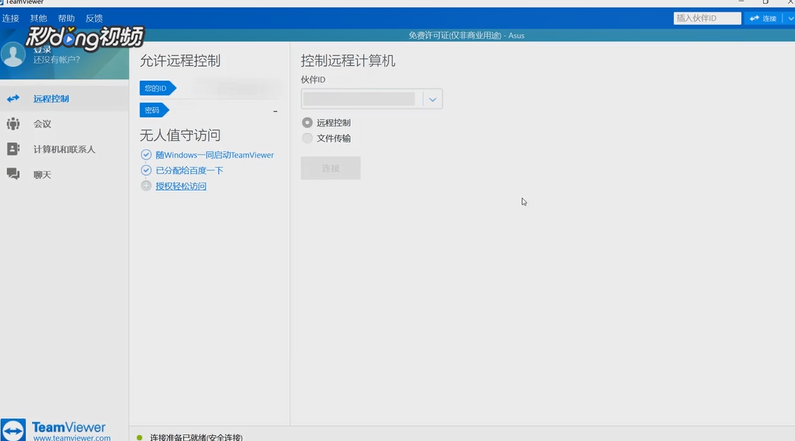795x441 pixels.
Task: Click the blurred ID value field
Action: pos(237,88)
